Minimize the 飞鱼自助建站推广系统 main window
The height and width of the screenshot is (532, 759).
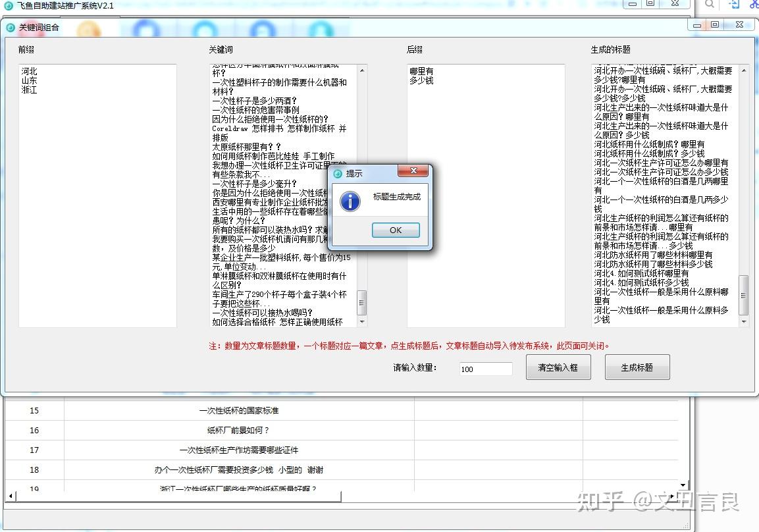(632, 3)
